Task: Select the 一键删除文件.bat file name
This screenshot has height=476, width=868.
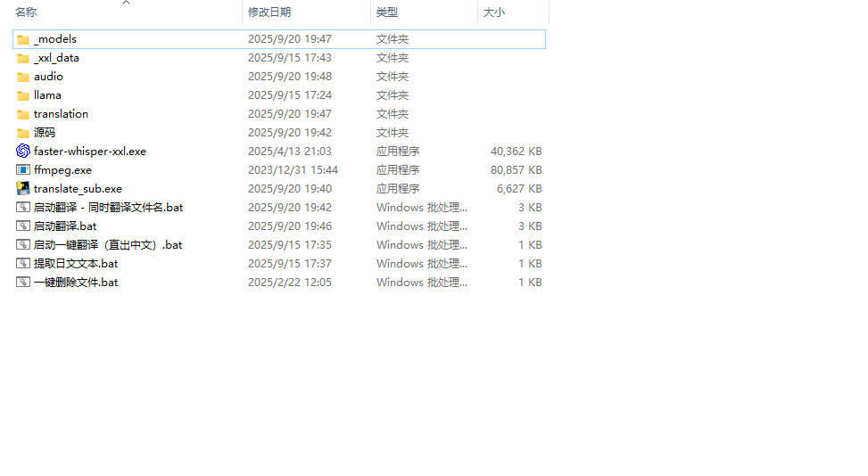Action: pyautogui.click(x=76, y=283)
